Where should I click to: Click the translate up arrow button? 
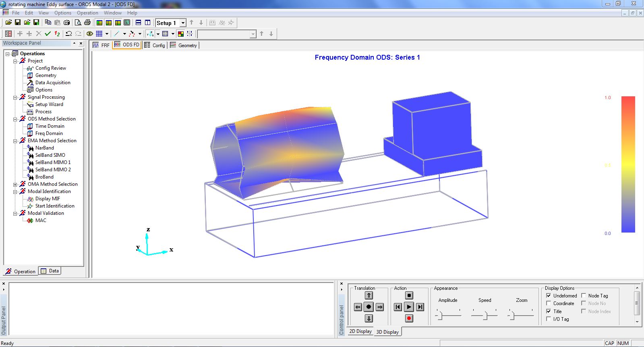(x=369, y=295)
